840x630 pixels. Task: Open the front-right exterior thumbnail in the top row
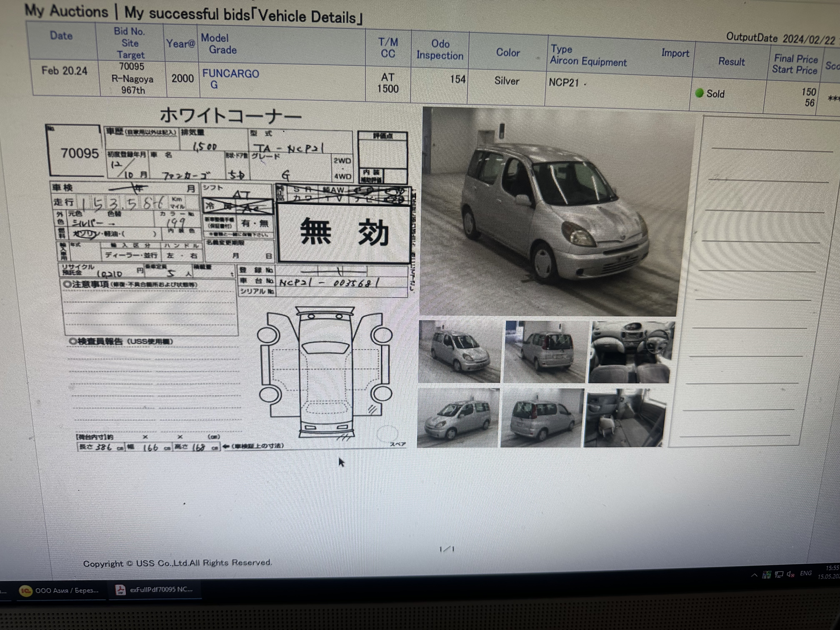click(x=459, y=351)
